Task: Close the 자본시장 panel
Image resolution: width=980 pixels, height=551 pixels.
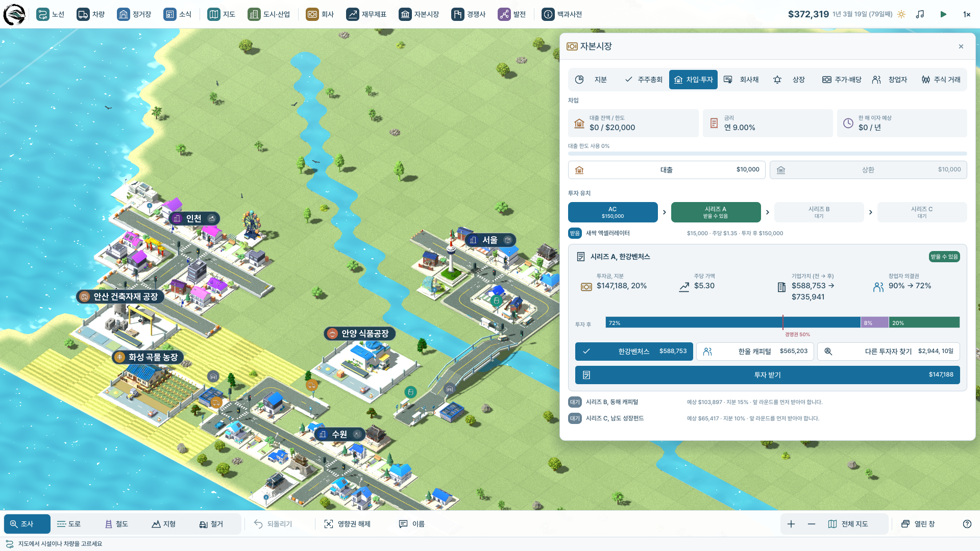Action: [x=961, y=46]
